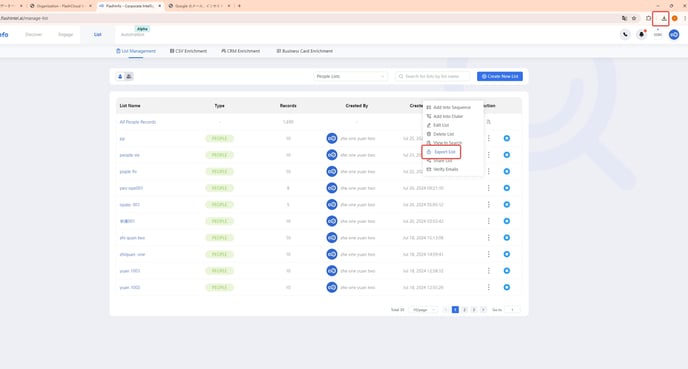Screen dimensions: 688x369
Task: Click the next page arrow in pagination
Action: tap(483, 310)
